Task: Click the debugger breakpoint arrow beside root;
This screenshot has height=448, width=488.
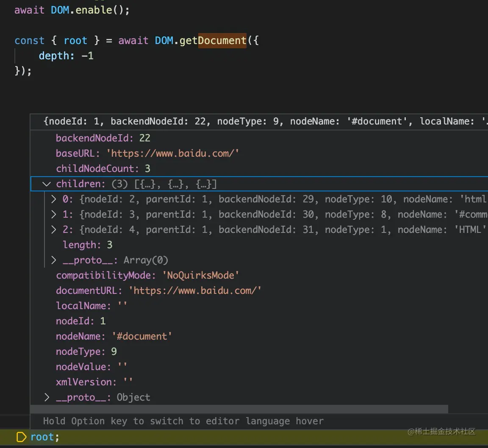Action: (21, 437)
